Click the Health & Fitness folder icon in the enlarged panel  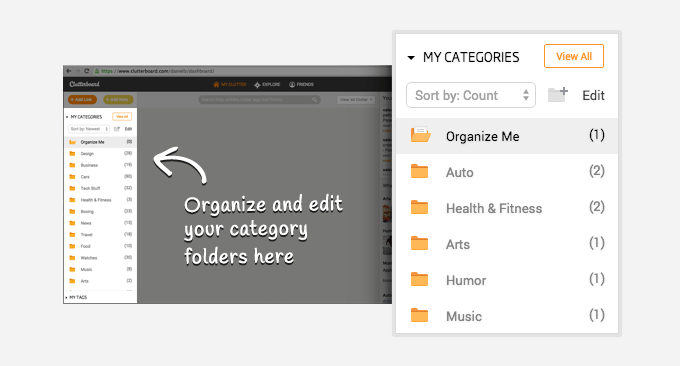coord(419,207)
